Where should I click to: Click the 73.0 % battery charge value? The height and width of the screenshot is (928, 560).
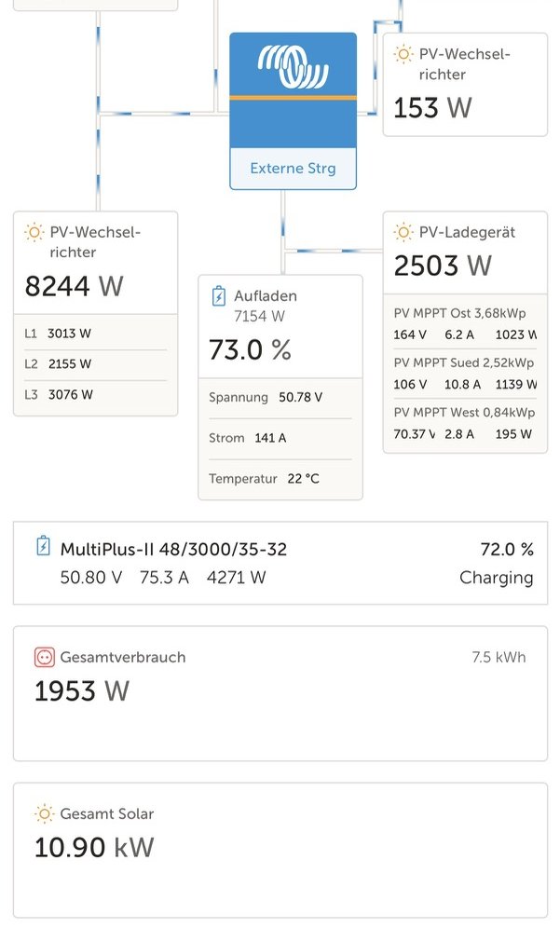click(x=250, y=349)
